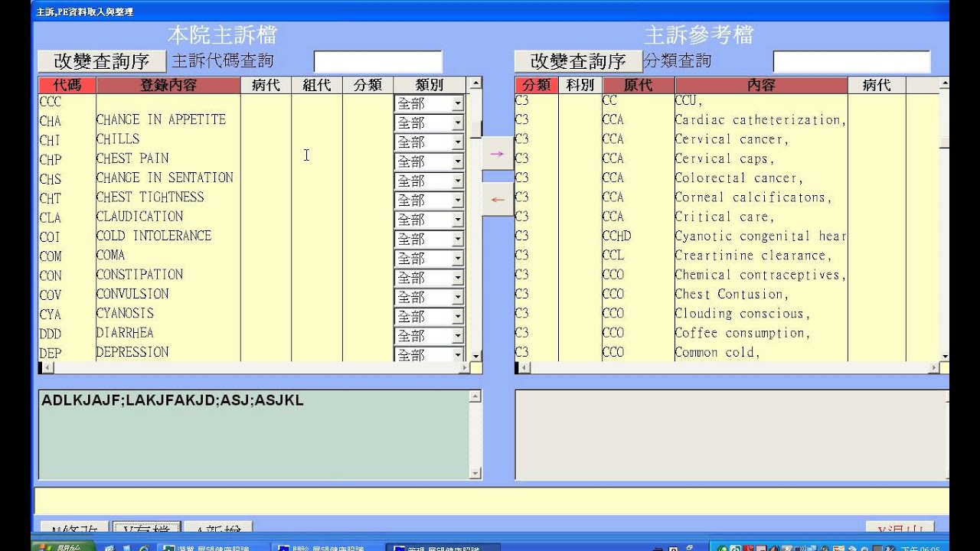Click 改變查詢序 button under 主訴參考檔
The height and width of the screenshot is (551, 980).
tap(579, 61)
